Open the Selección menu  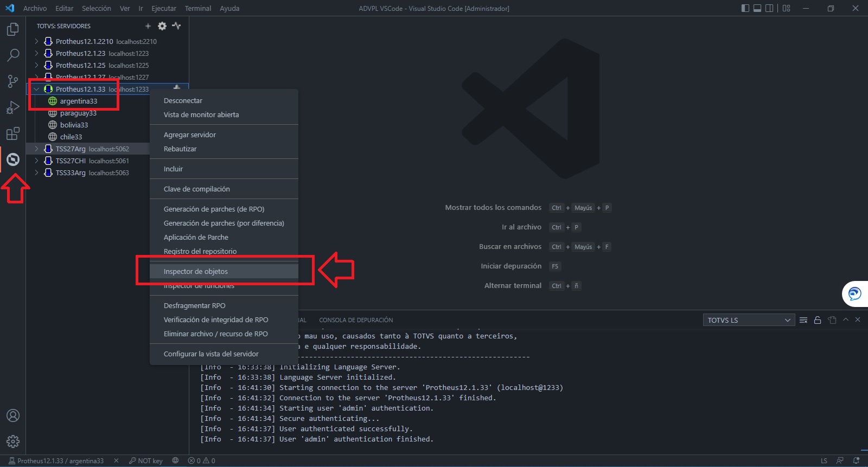point(97,8)
